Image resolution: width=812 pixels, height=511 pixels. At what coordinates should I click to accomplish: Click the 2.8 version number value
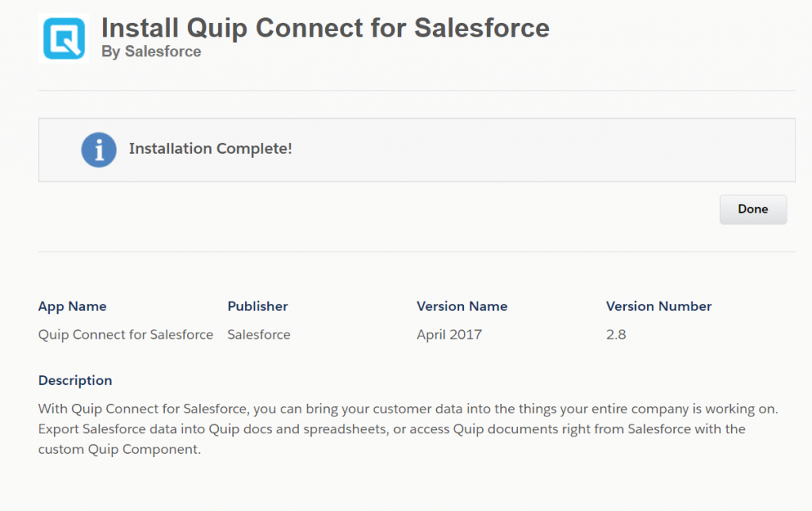(x=616, y=334)
